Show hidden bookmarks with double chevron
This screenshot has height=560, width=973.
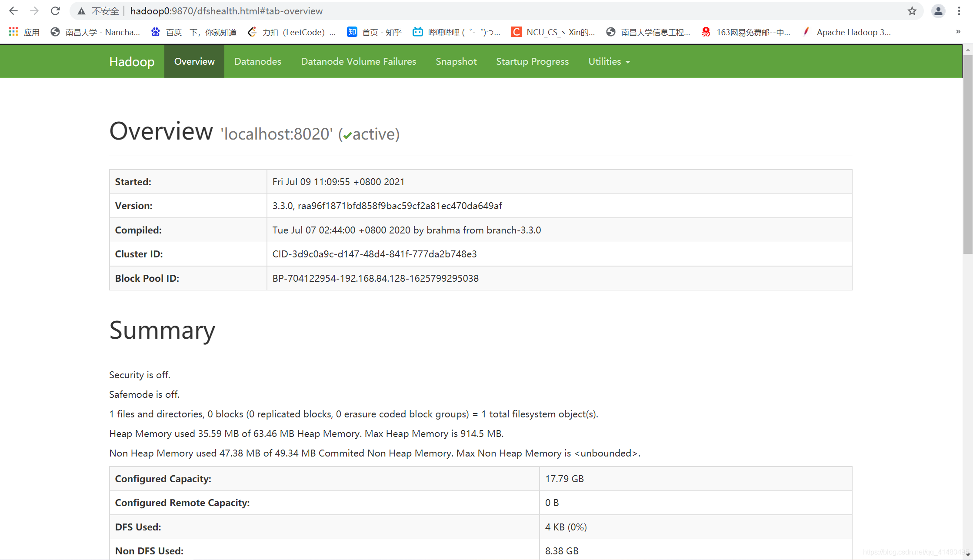[x=958, y=32]
